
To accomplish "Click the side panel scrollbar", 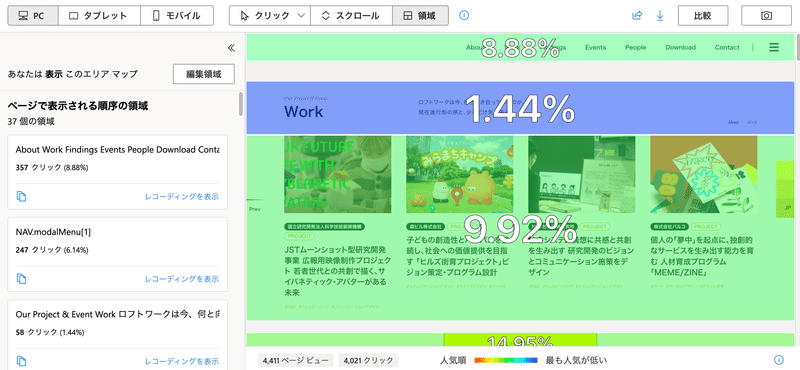I will pyautogui.click(x=241, y=104).
